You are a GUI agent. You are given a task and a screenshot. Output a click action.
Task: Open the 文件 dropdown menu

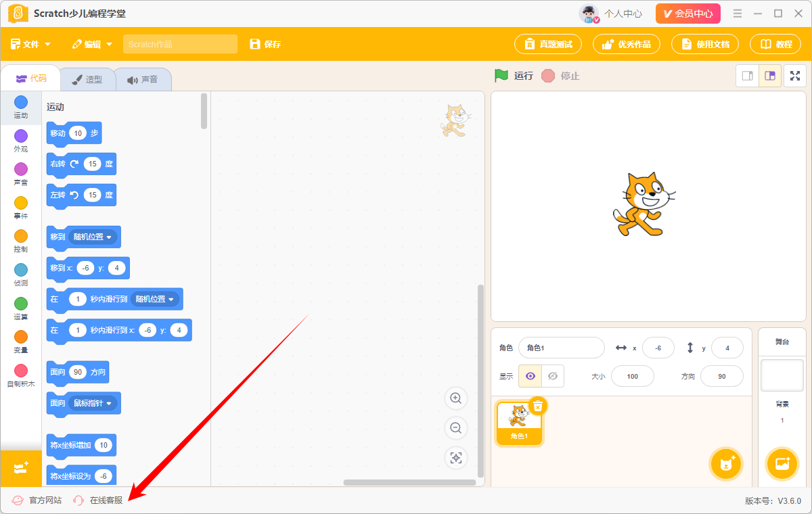tap(31, 44)
